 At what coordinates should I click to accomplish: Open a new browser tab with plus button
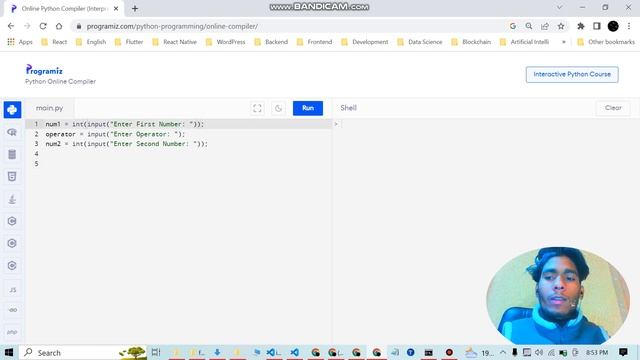135,8
